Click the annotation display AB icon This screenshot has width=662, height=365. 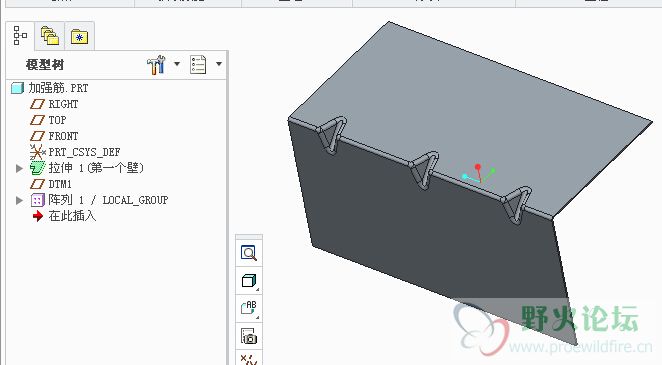tap(249, 308)
